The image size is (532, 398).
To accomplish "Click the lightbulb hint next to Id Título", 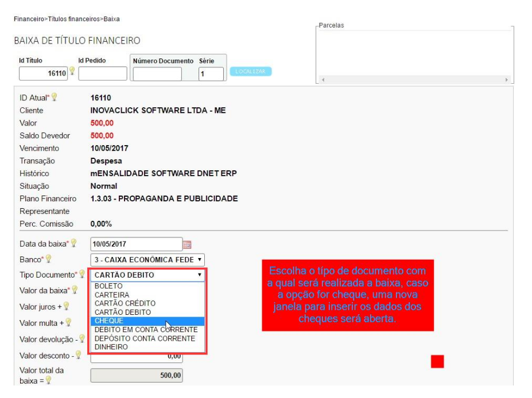I will point(72,71).
